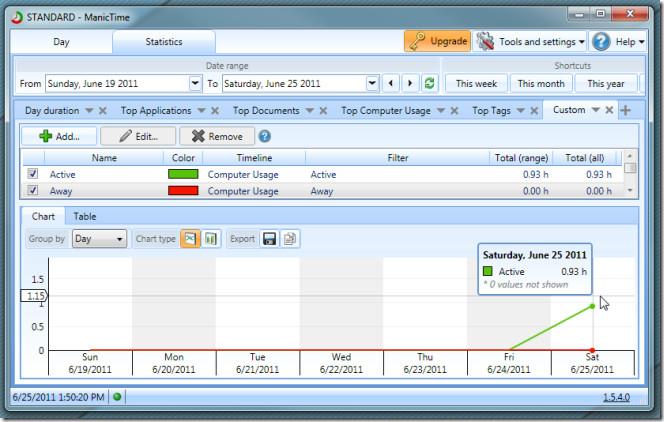The width and height of the screenshot is (664, 422).
Task: Add a new tab with plus icon
Action: 626,110
